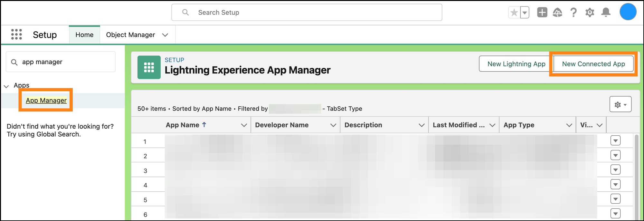Open the favorites list dropdown arrow
Viewport: 644px width, 221px height.
(525, 13)
